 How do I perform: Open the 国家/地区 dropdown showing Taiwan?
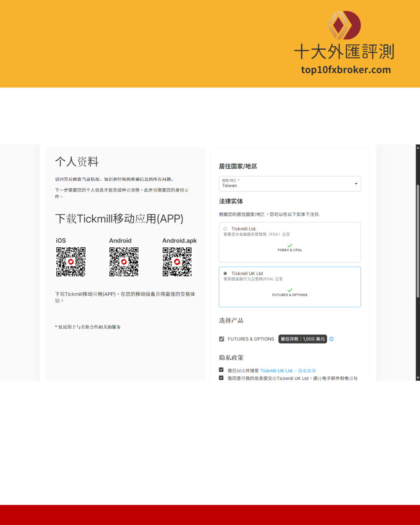pyautogui.click(x=290, y=184)
